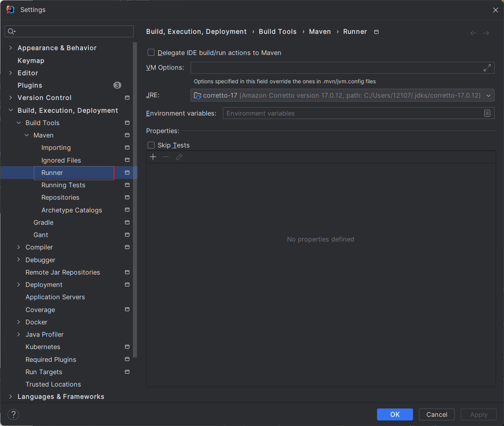
Task: Click the Apply button
Action: tap(478, 414)
